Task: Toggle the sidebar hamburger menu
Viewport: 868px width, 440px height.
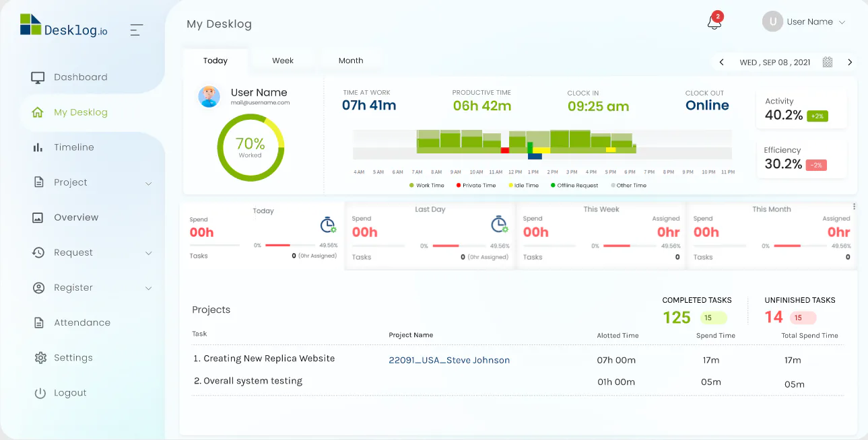Action: 136,30
